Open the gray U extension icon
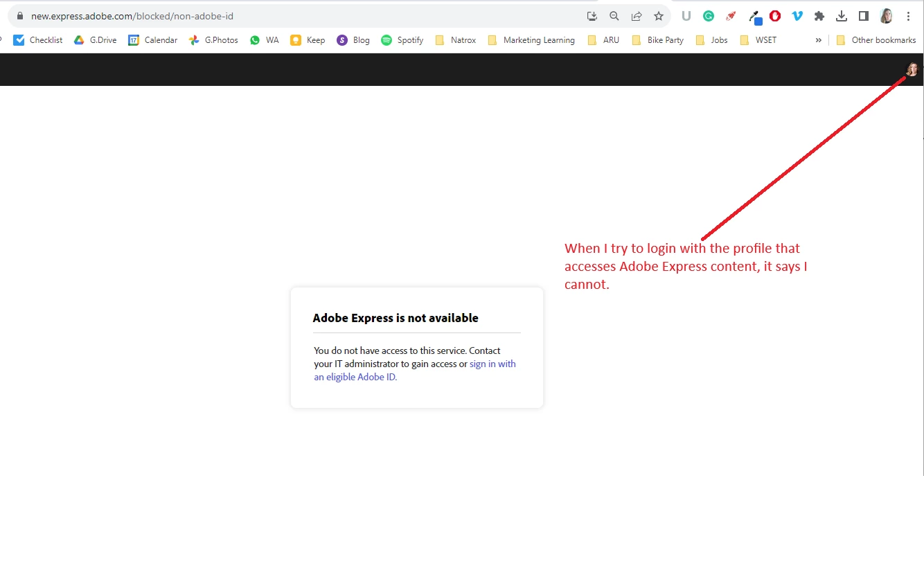 click(x=686, y=16)
